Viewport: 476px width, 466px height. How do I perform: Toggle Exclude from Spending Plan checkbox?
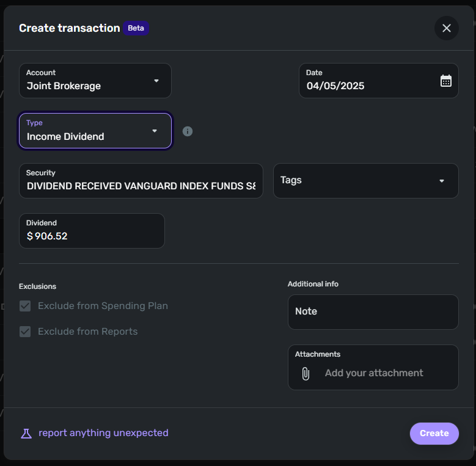[x=25, y=306]
